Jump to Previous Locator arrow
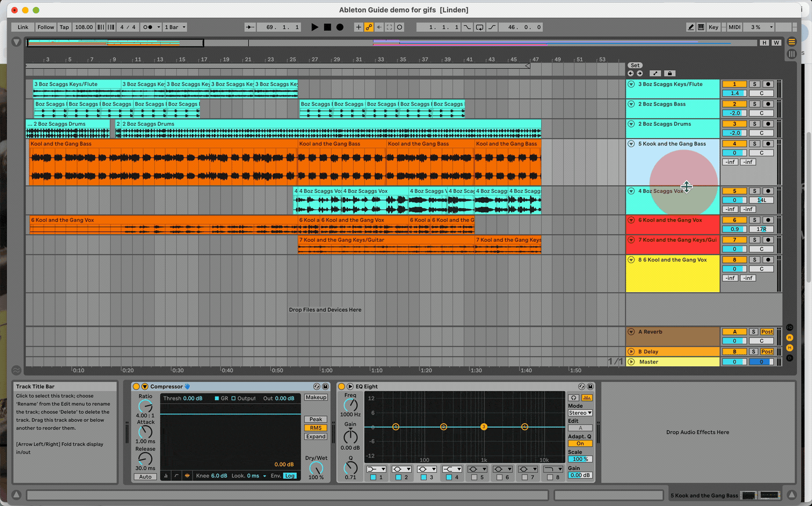 tap(630, 74)
